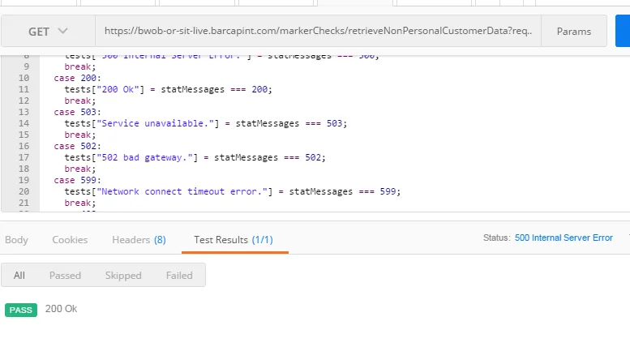Click the 500 Internal Server Error status
The height and width of the screenshot is (364, 630).
click(564, 238)
